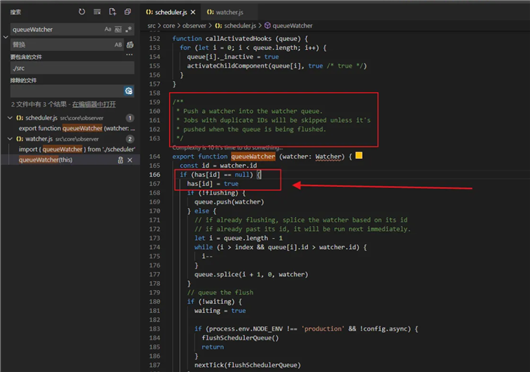This screenshot has height=372, width=530.
Task: Dismiss queueWatcher(this) result
Action: (130, 160)
